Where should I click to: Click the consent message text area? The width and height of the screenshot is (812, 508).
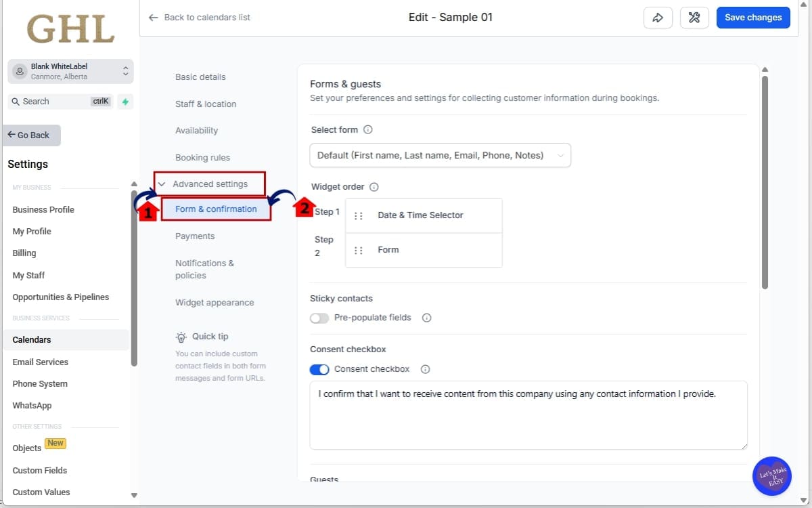point(528,415)
